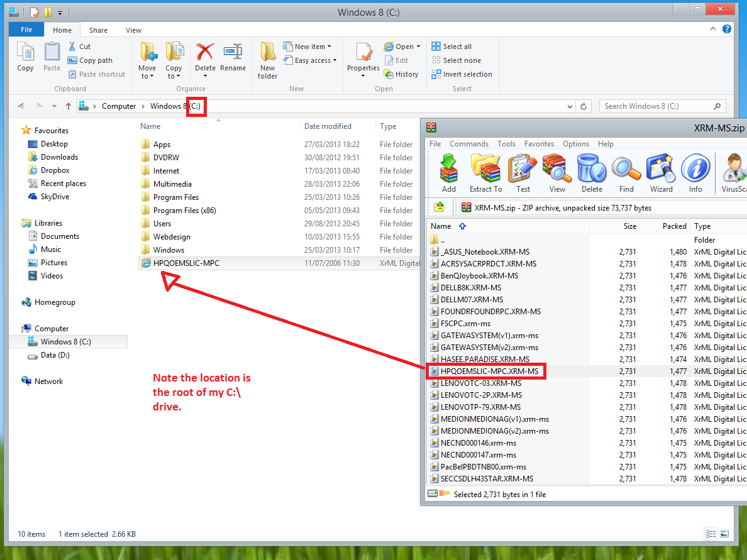Switch to the Share ribbon tab

[98, 30]
